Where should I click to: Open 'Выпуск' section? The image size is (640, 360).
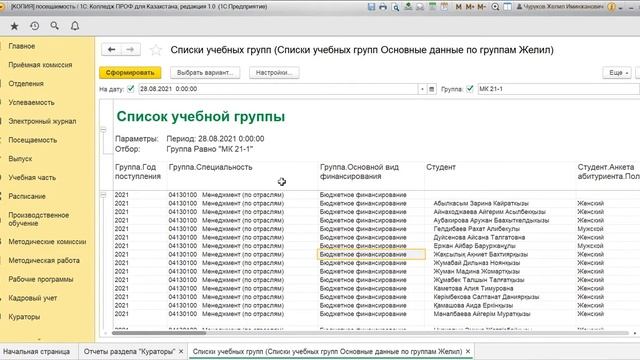[20, 159]
